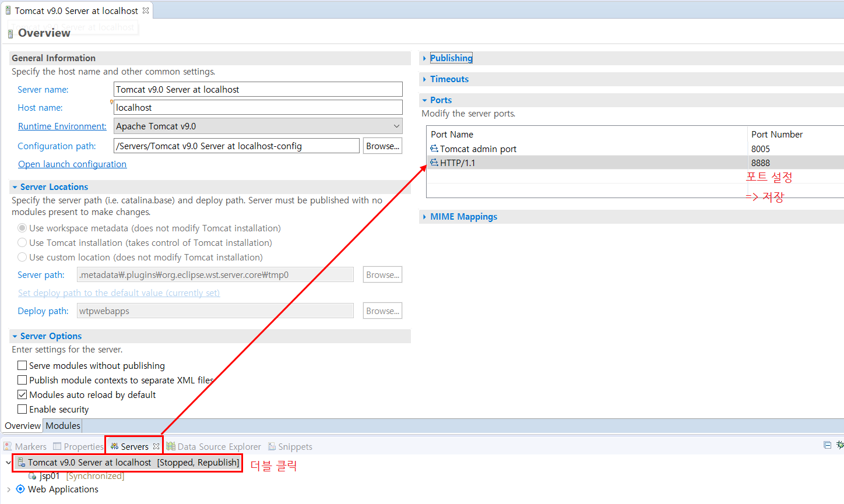Open the Runtime Environment combo box

pyautogui.click(x=258, y=126)
